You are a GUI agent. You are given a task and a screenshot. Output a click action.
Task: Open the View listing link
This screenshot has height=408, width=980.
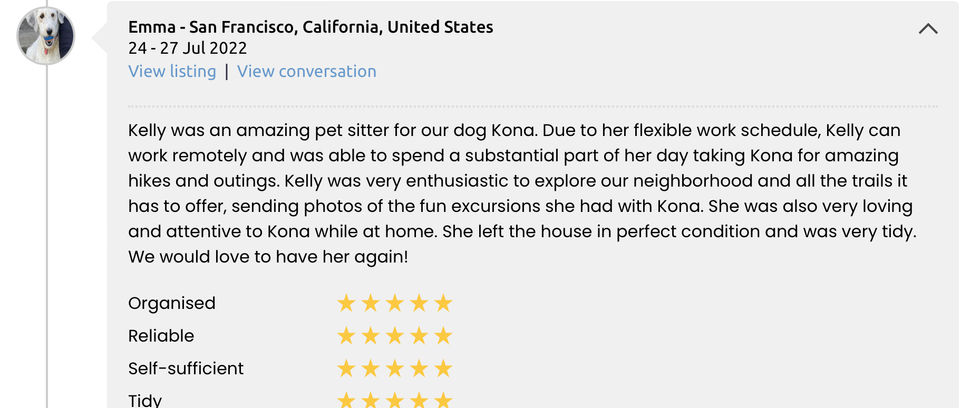(172, 71)
